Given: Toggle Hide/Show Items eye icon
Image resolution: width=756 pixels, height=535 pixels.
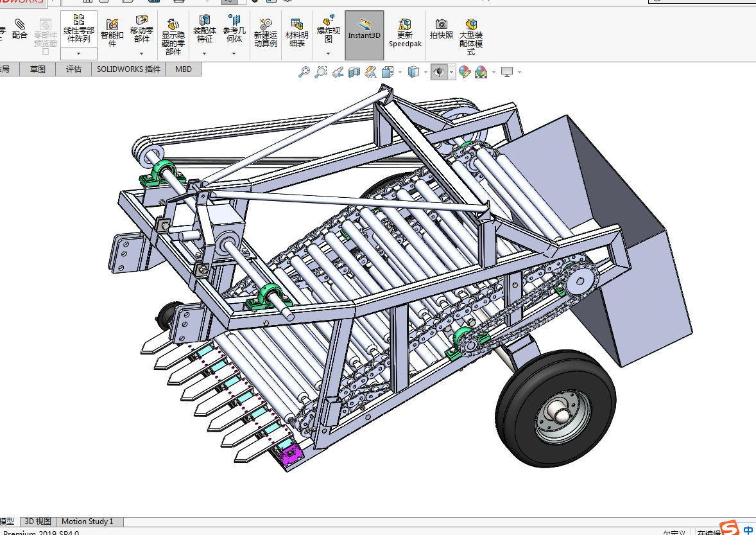Looking at the screenshot, I should pyautogui.click(x=439, y=73).
